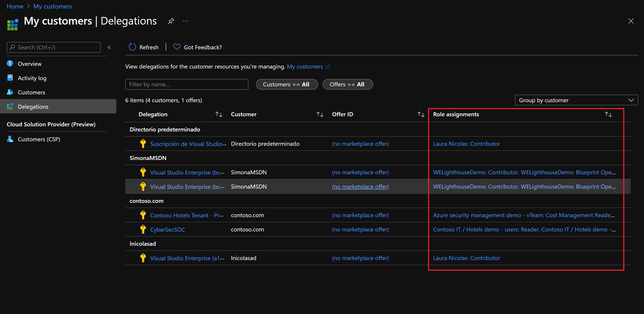Screen dimensions: 644x314
Task: Open My customers external link icon
Action: (328, 67)
